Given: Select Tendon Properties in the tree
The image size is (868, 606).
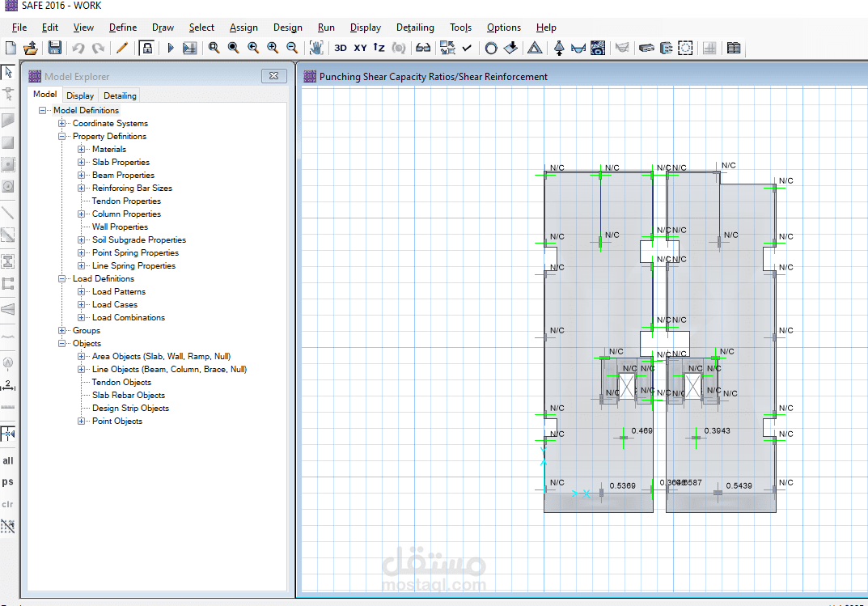Looking at the screenshot, I should point(126,201).
